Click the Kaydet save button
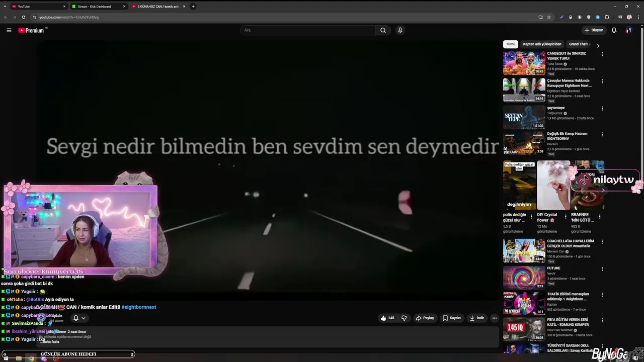 [451, 318]
